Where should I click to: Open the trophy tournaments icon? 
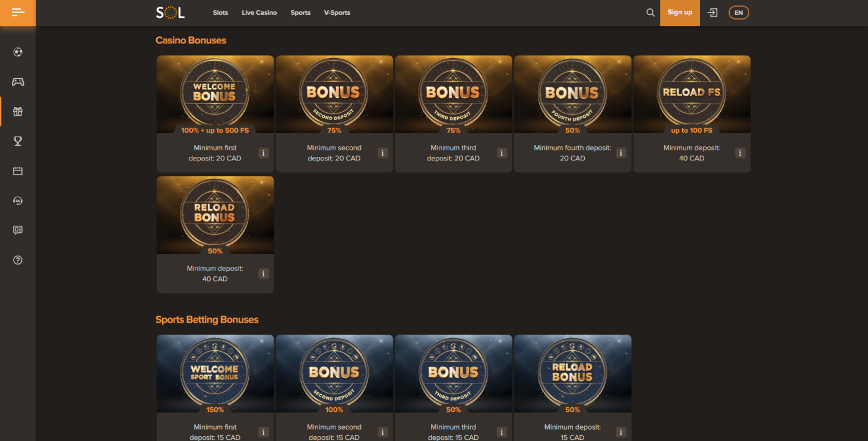[18, 141]
